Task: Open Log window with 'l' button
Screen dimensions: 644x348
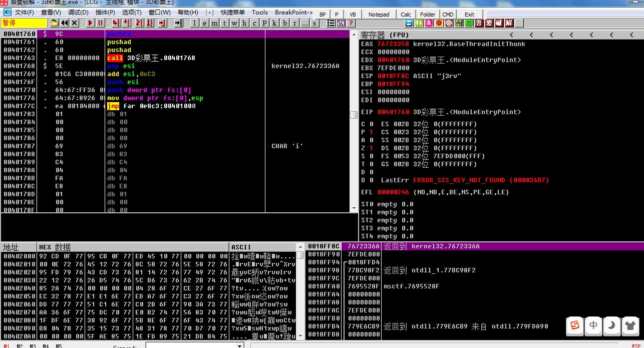Action: click(195, 23)
